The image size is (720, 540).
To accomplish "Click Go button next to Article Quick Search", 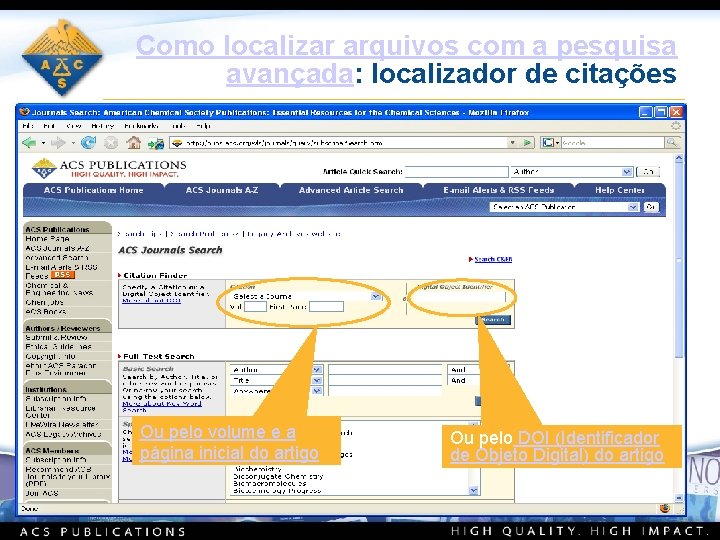I will 648,172.
